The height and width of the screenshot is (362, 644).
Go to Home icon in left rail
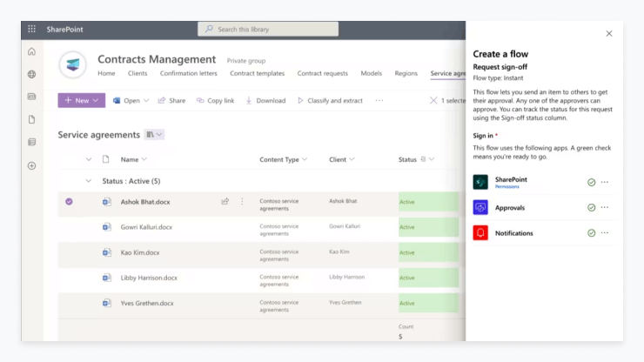click(x=31, y=51)
